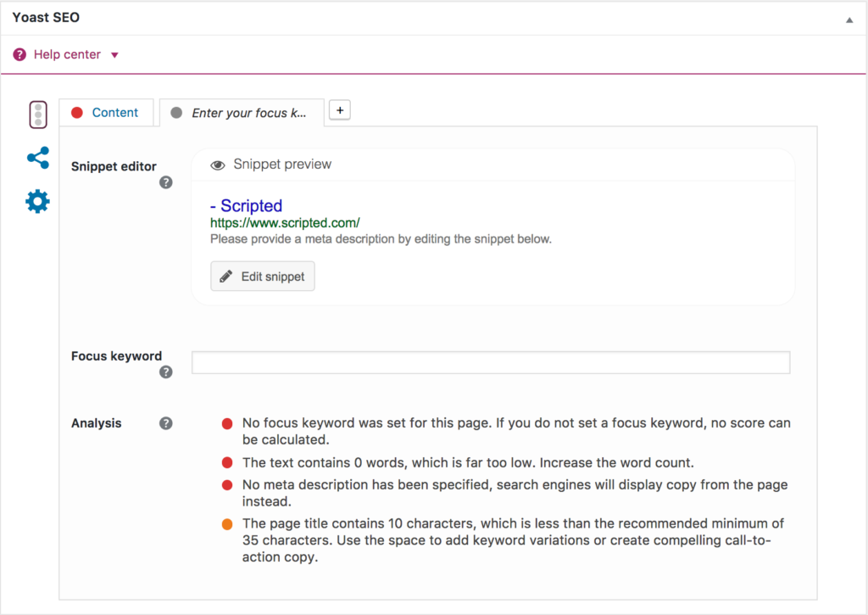The width and height of the screenshot is (868, 615).
Task: Click the Analysis label
Action: tap(97, 423)
